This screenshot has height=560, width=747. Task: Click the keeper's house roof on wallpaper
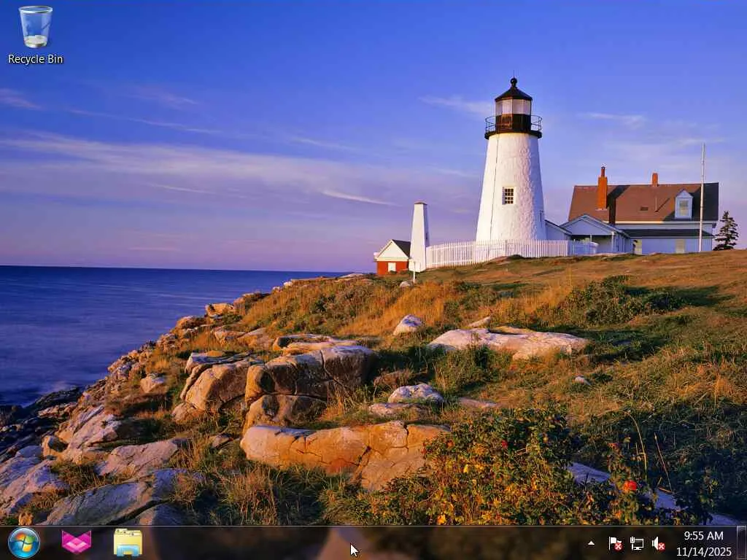pos(643,203)
